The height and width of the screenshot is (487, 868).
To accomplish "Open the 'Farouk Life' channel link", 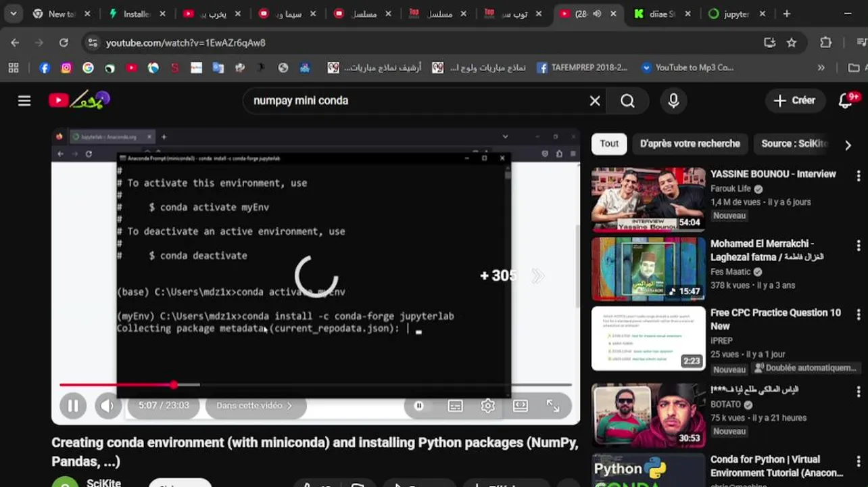I will [731, 189].
